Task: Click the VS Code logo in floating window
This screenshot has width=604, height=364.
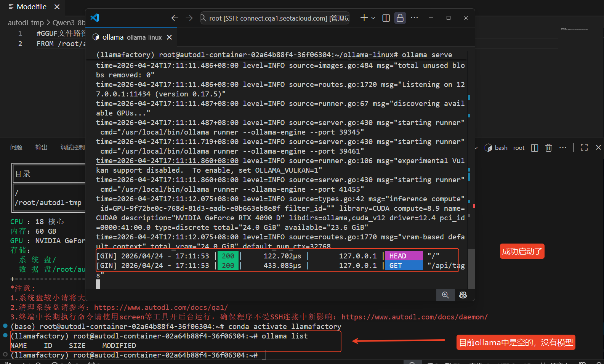Action: [95, 18]
